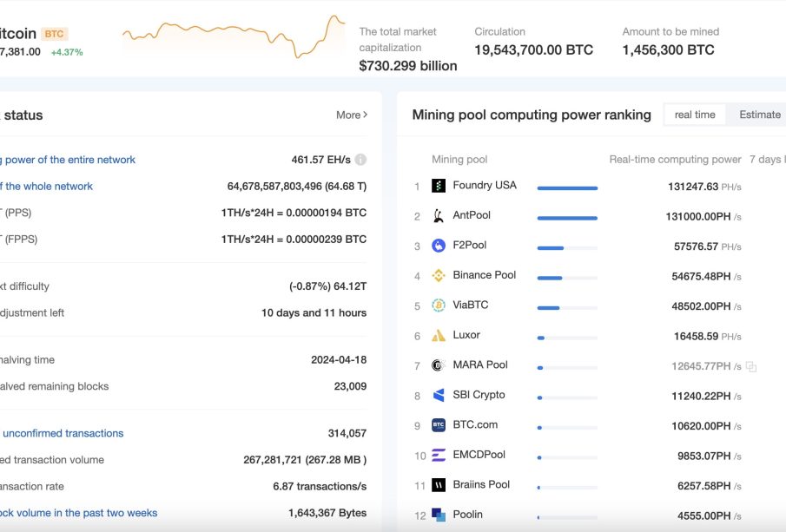The image size is (786, 532).
Task: Expand the More link in status panel
Action: [352, 115]
